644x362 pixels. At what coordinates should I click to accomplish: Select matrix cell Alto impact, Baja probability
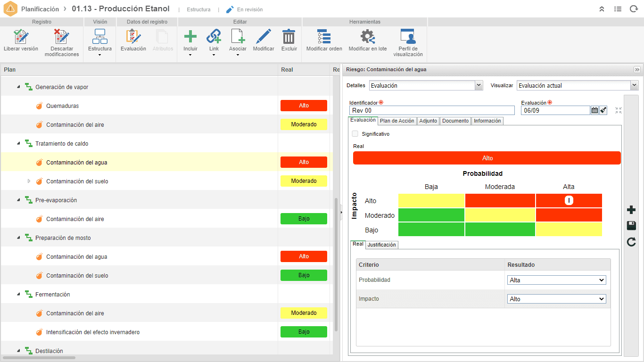pos(431,200)
